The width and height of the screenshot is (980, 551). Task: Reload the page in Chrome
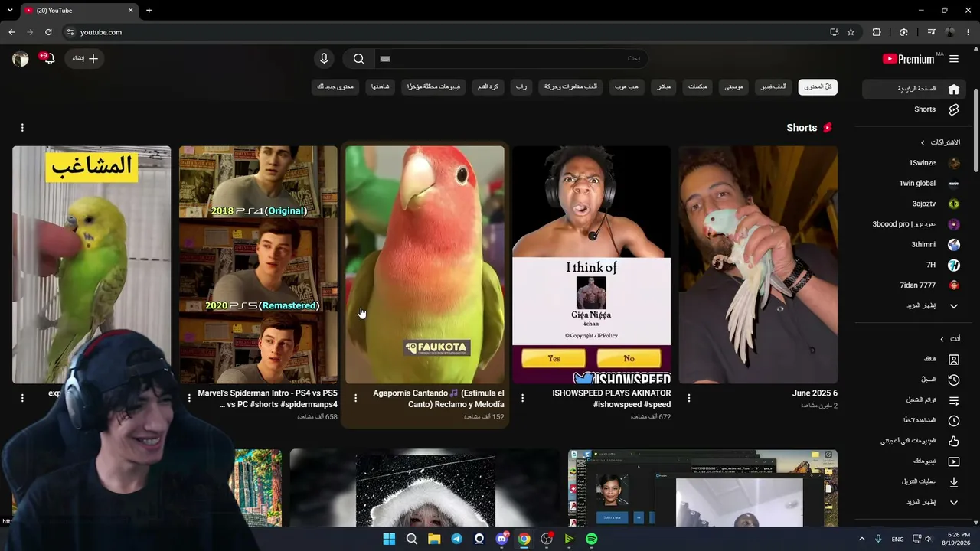pyautogui.click(x=48, y=32)
